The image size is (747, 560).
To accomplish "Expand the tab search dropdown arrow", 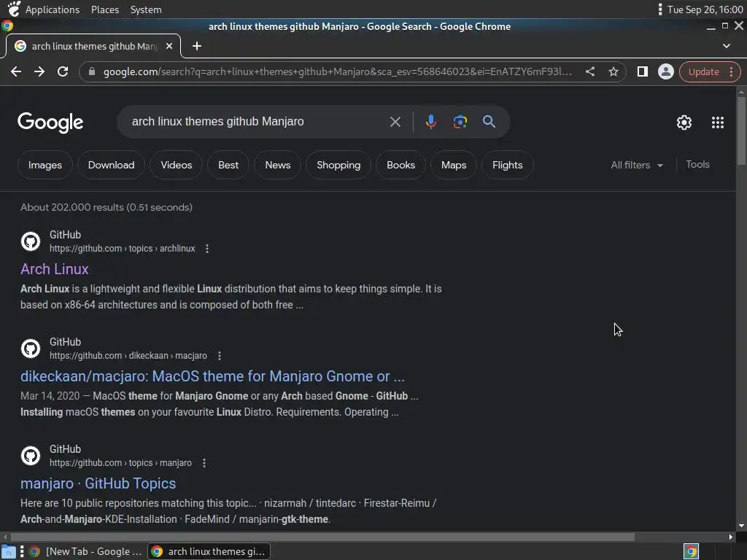I will [726, 46].
